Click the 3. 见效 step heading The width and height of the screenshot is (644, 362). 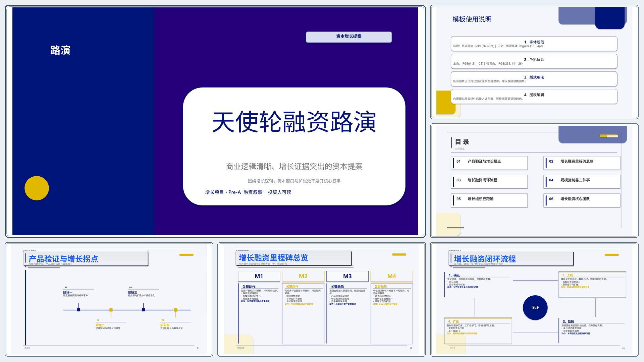(569, 321)
